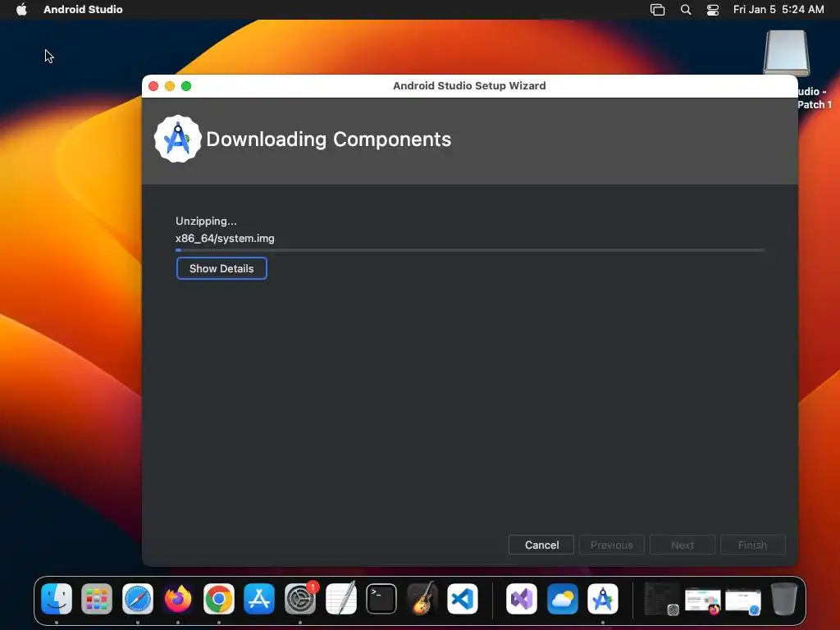Launch Safari from the dock
The height and width of the screenshot is (630, 840).
[138, 598]
